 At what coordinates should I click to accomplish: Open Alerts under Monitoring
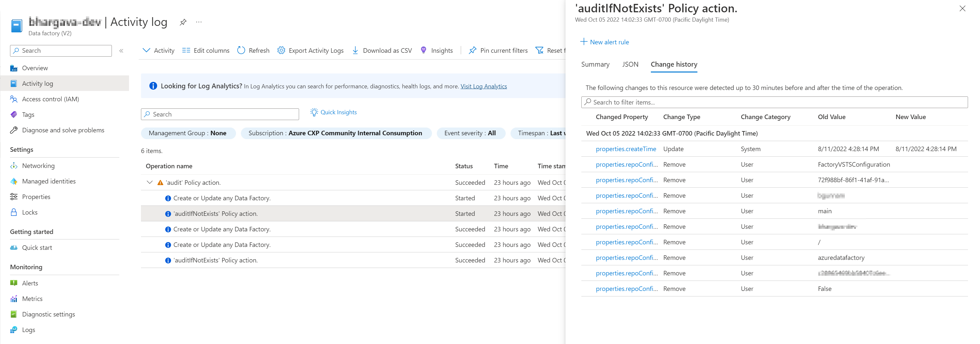pyautogui.click(x=30, y=283)
